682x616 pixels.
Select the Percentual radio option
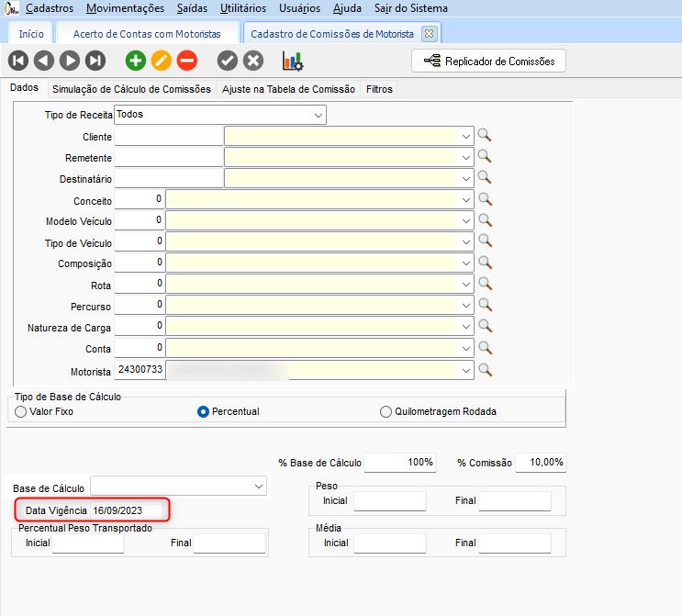203,411
